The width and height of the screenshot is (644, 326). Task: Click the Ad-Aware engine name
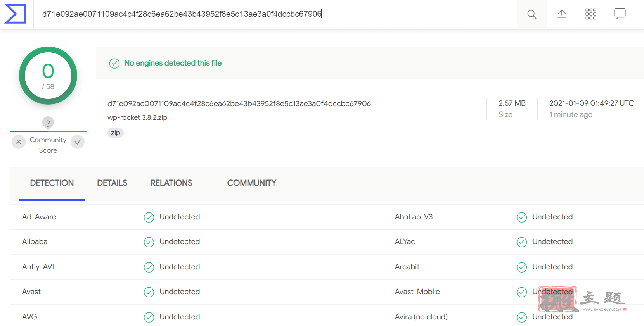tap(39, 217)
